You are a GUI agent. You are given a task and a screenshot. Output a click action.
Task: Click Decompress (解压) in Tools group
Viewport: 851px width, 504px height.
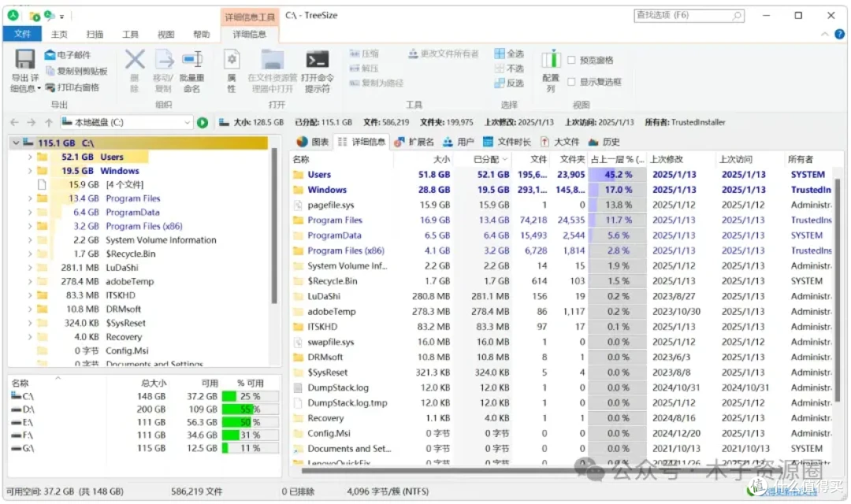[x=364, y=69]
